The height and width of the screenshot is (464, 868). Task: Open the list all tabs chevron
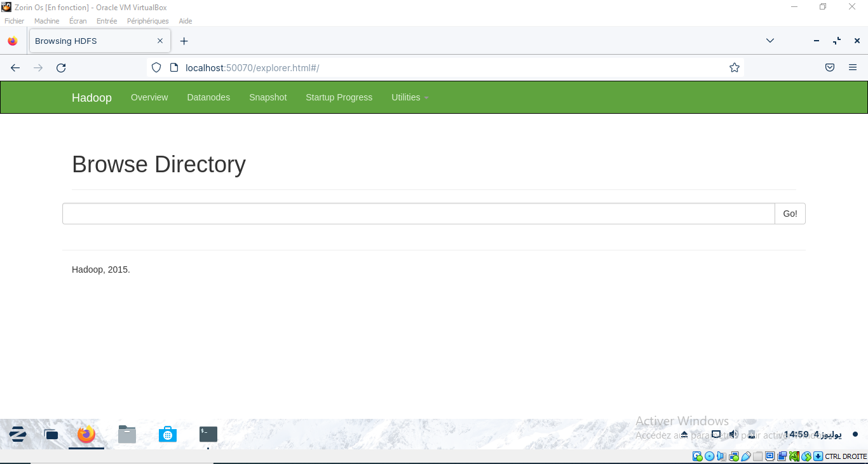(x=770, y=41)
